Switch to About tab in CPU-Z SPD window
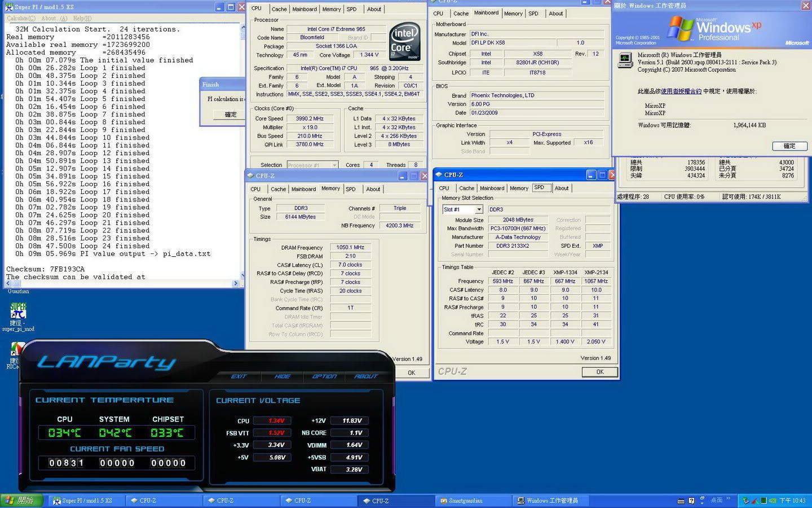 click(562, 188)
